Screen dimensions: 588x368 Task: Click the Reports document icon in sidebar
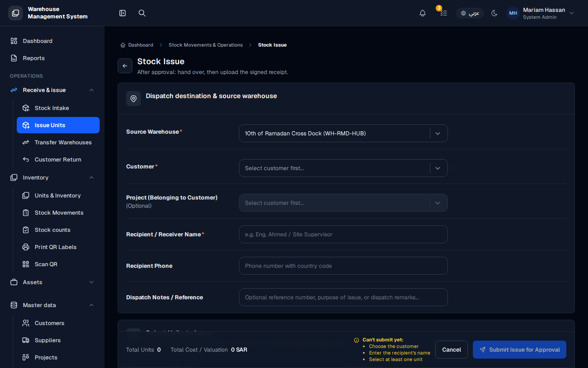coord(14,58)
